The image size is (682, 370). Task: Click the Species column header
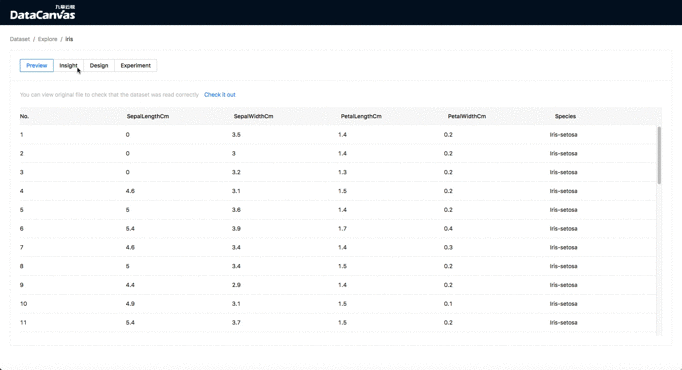565,117
